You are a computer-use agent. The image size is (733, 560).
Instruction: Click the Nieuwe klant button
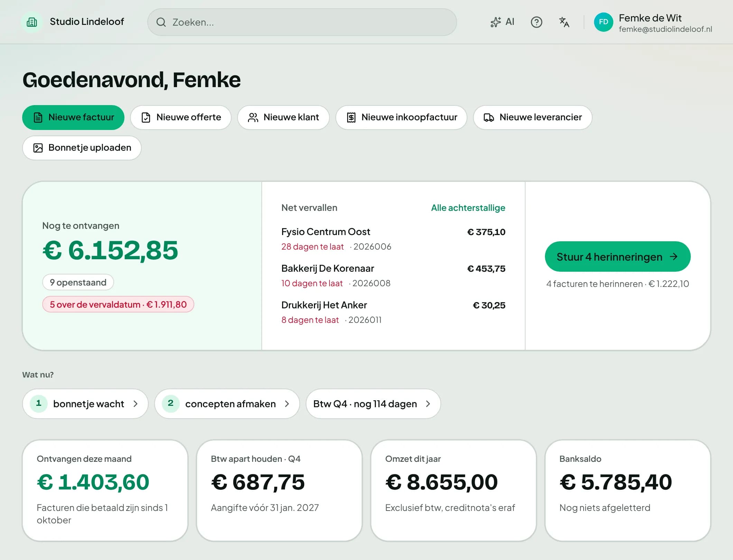283,118
